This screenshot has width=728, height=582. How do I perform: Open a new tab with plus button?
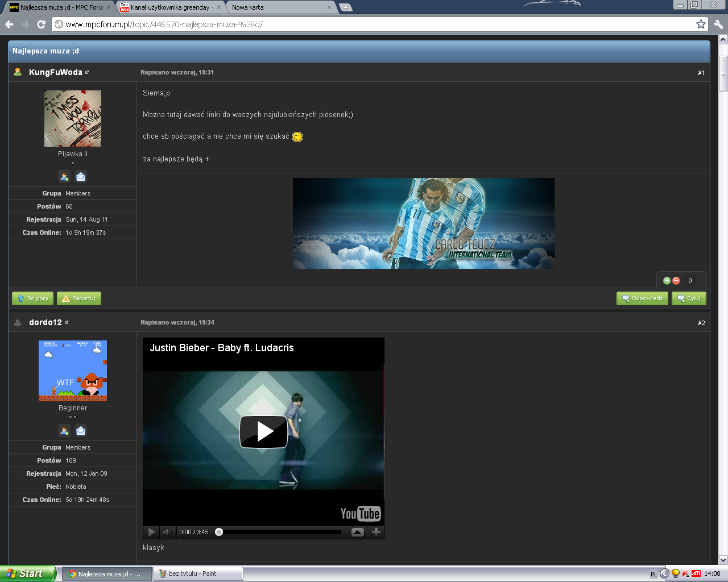click(345, 7)
